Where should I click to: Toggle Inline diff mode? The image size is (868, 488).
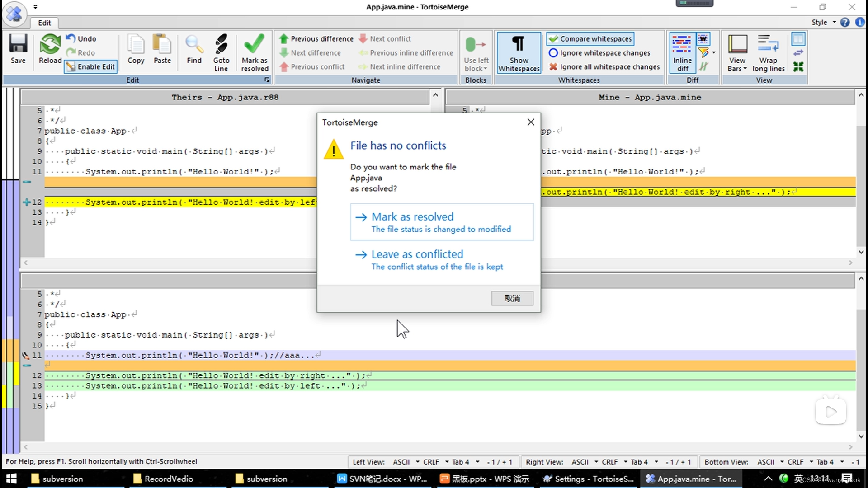tap(682, 53)
